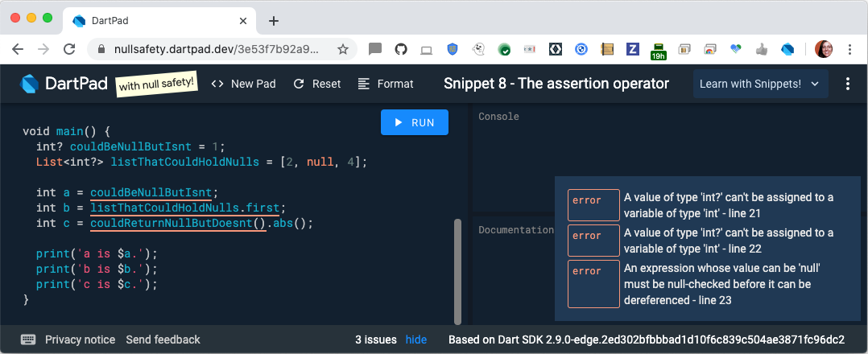Create a New Pad
The image size is (868, 354).
[244, 84]
